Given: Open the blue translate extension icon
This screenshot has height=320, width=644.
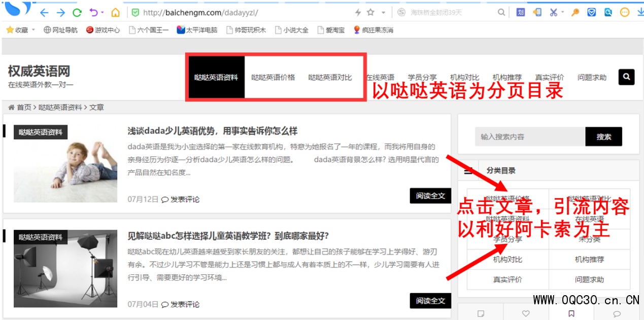Looking at the screenshot, I should [521, 12].
